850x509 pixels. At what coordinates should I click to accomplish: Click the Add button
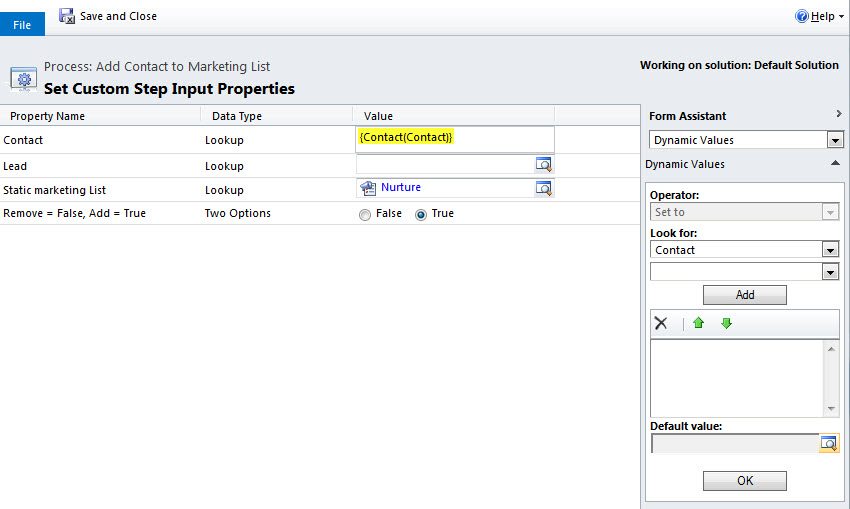click(744, 295)
